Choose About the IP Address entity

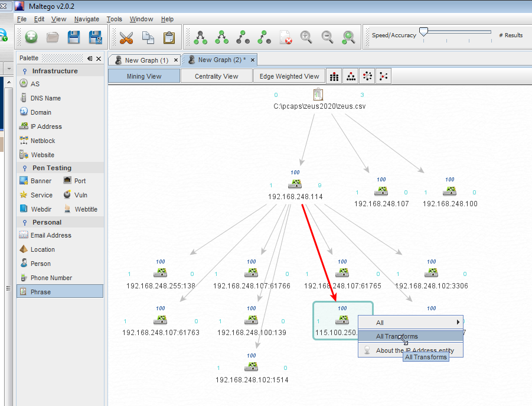pyautogui.click(x=410, y=350)
